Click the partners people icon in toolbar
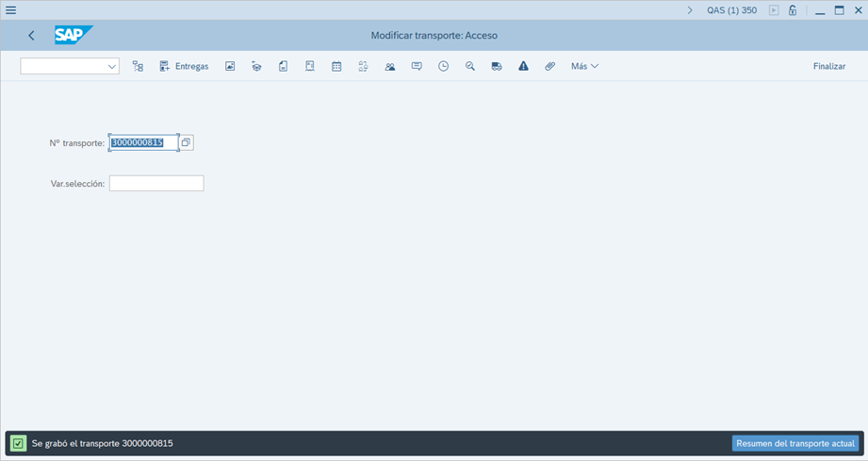 (389, 66)
